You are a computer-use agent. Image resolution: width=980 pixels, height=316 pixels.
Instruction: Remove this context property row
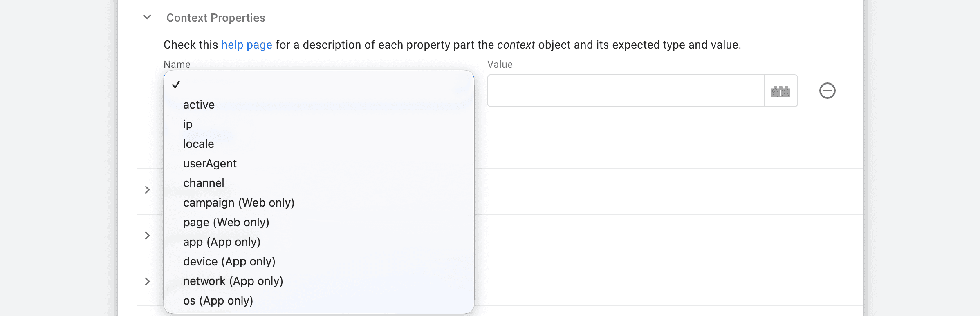pyautogui.click(x=828, y=91)
